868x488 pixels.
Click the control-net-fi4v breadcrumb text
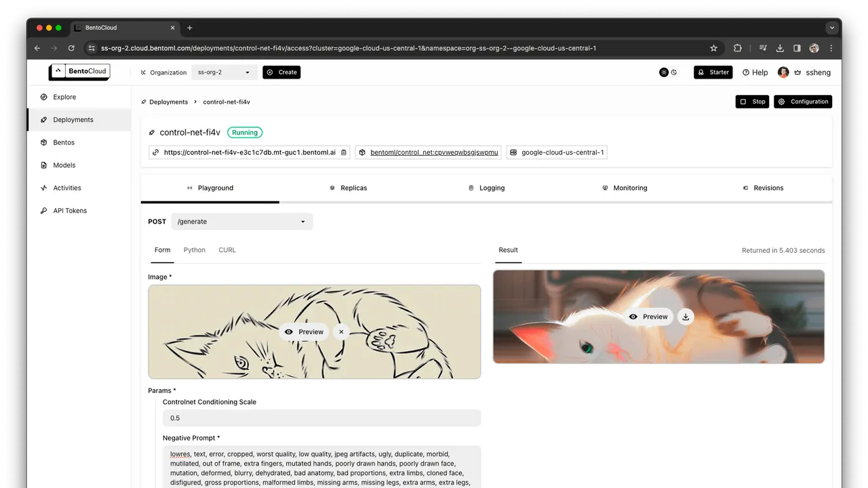pyautogui.click(x=226, y=102)
